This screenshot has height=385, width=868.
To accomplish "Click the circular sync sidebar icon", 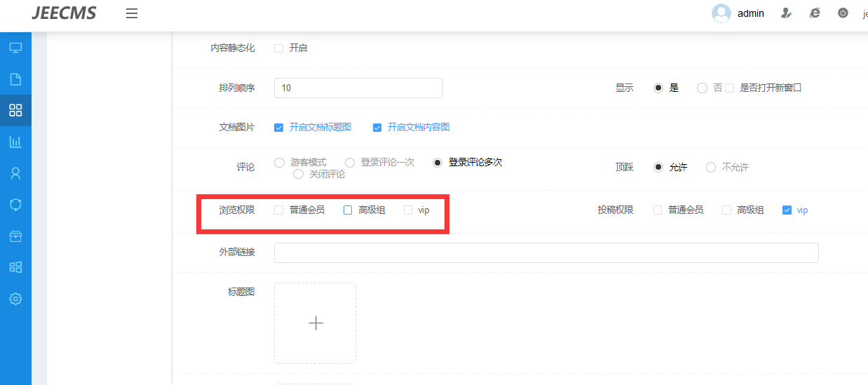I will pos(15,204).
